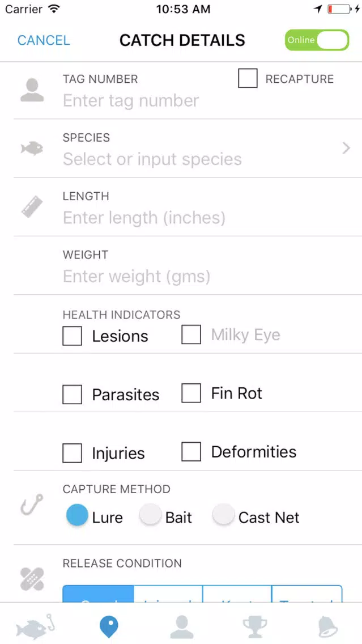Tick the Deformities checkbox
This screenshot has height=644, width=362.
[x=191, y=452]
